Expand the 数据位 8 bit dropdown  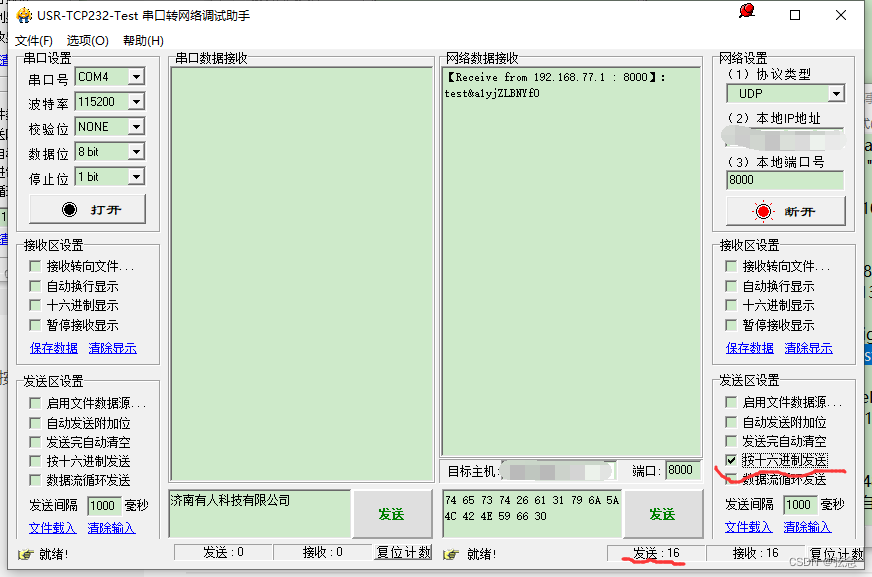coord(136,152)
